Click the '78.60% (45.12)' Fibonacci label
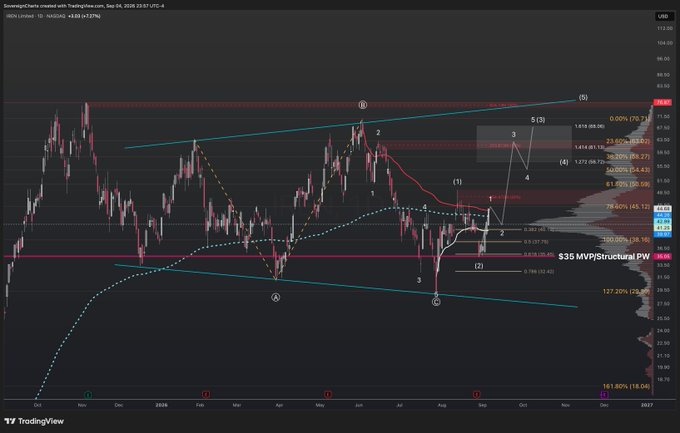680x433 pixels. coord(628,207)
